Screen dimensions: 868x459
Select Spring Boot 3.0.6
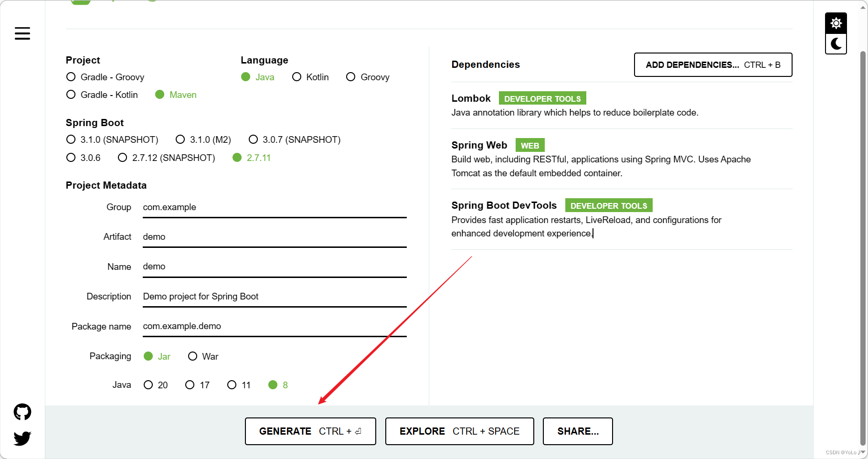[84, 158]
